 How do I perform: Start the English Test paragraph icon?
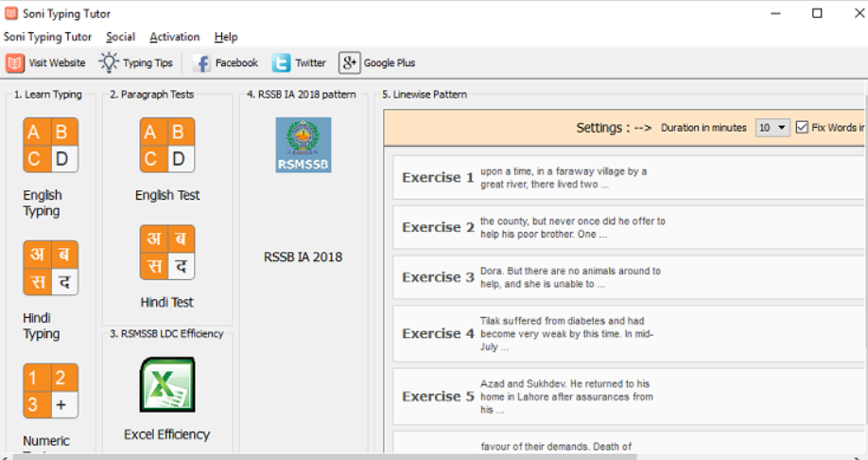click(167, 145)
